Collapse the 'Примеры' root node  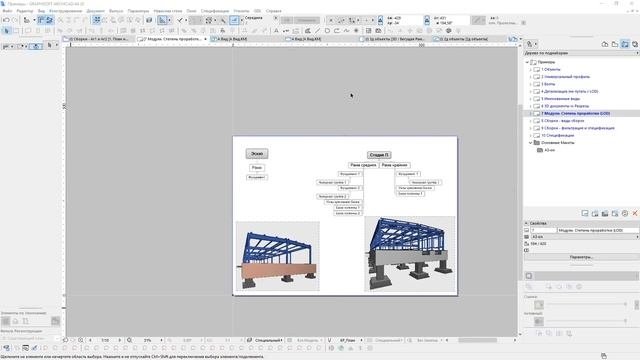coord(527,62)
